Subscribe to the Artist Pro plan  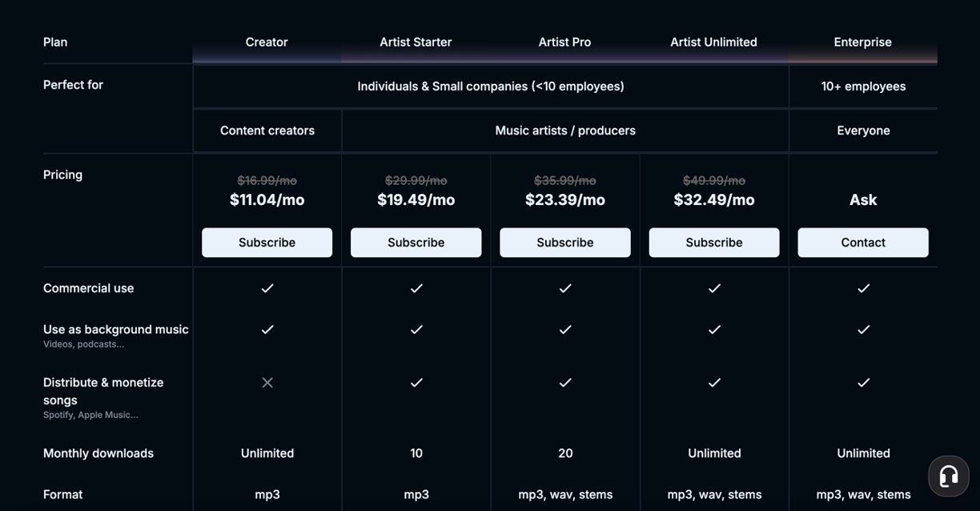tap(565, 243)
